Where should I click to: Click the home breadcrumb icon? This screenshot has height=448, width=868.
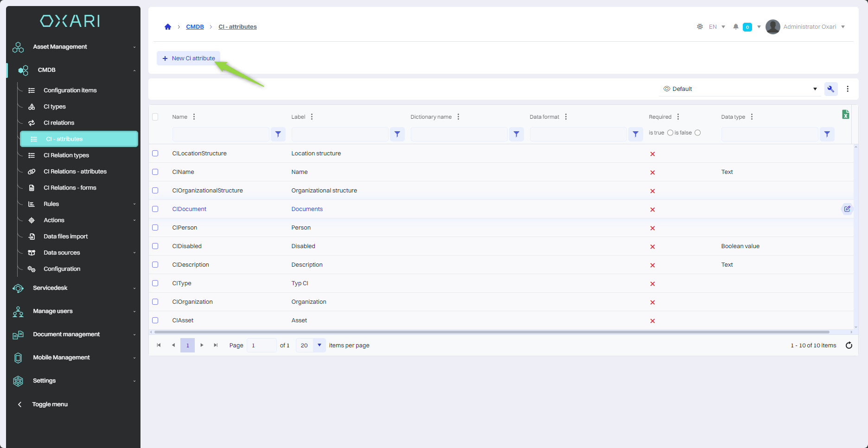click(168, 27)
